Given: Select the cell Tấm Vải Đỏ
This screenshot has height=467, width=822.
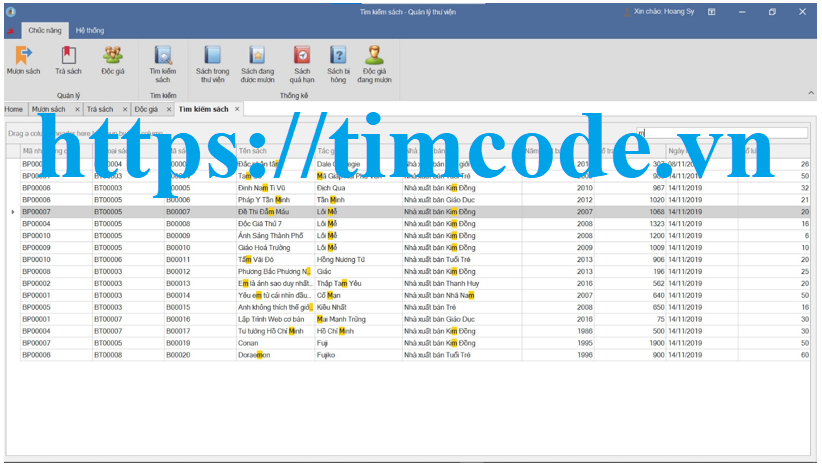Looking at the screenshot, I should point(275,259).
